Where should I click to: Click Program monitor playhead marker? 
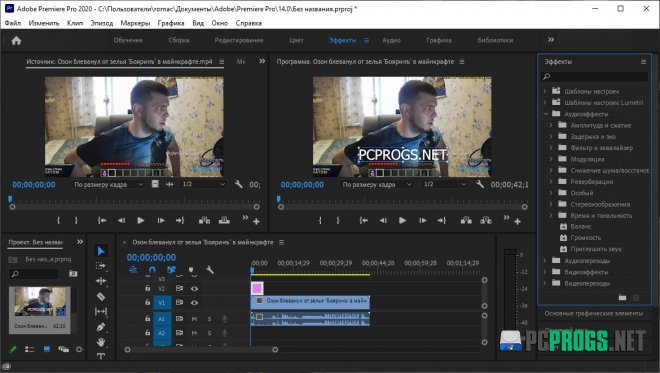[278, 198]
